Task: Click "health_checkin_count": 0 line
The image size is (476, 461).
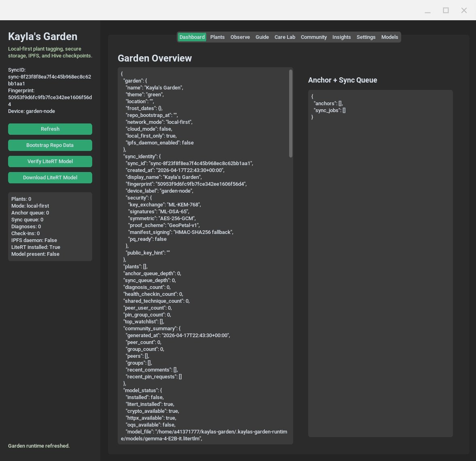Action: [153, 294]
